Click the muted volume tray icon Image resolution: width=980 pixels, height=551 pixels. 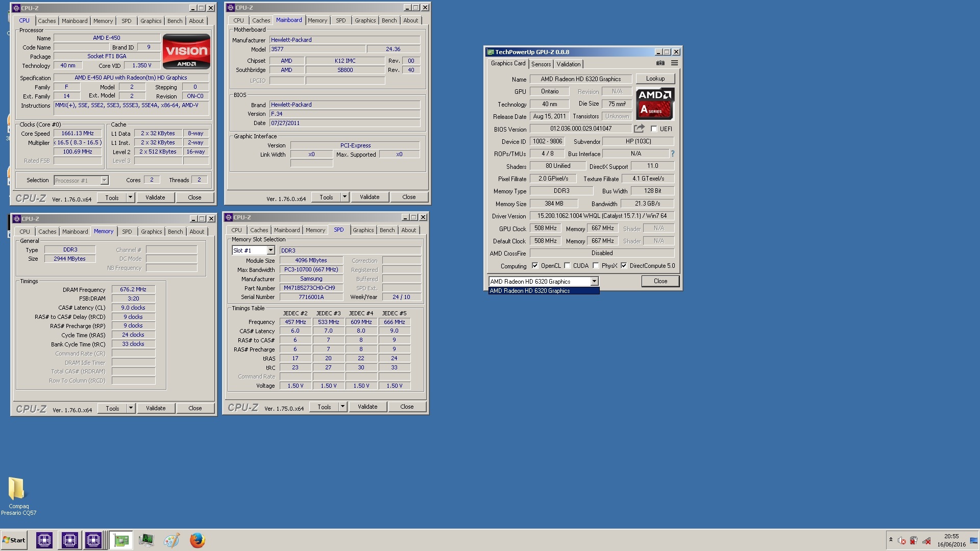901,540
